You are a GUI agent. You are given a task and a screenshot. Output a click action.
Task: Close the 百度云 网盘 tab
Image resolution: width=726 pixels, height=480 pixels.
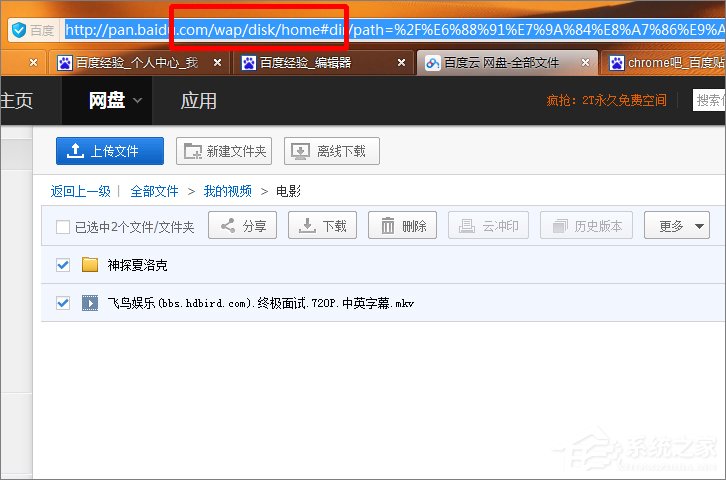[585, 62]
